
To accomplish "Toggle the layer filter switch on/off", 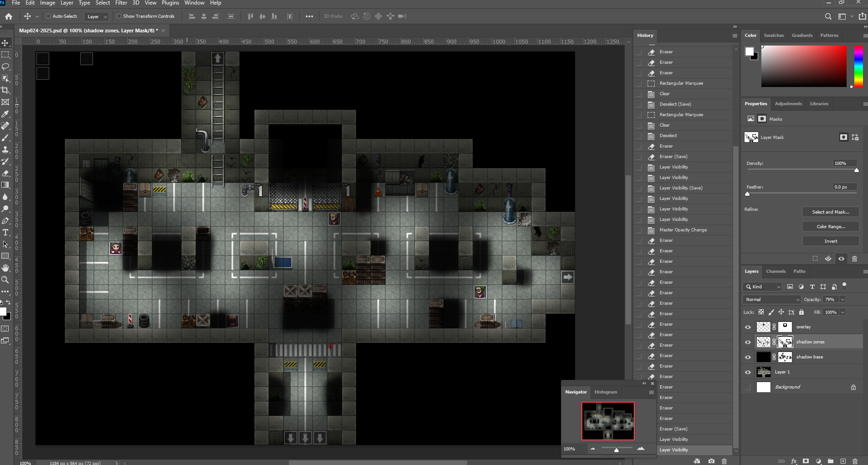I will 844,286.
